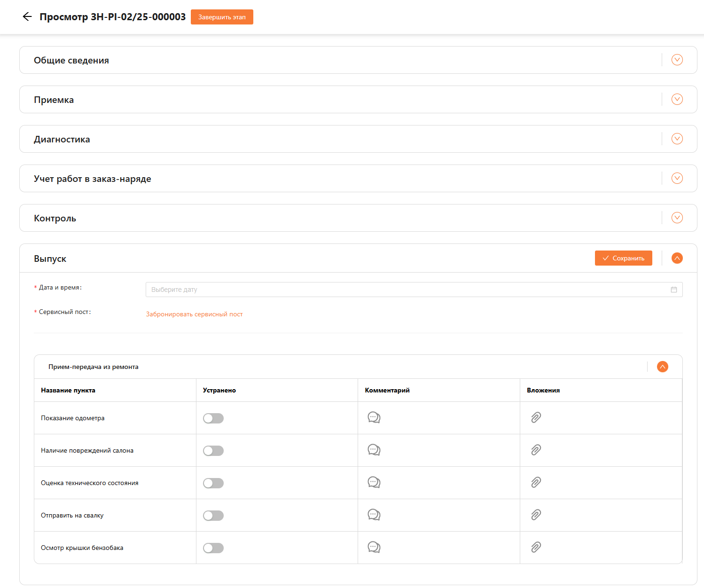Enable Устранено switch for Отправить на свалку
Screen dimensions: 704x588
pyautogui.click(x=213, y=516)
